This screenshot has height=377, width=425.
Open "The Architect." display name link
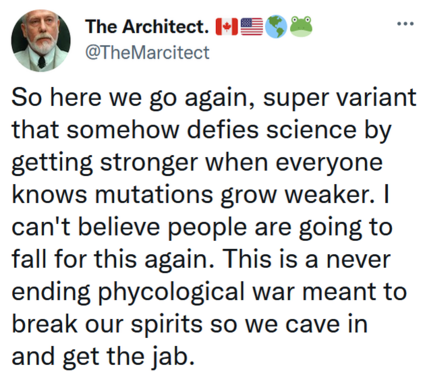pos(147,26)
